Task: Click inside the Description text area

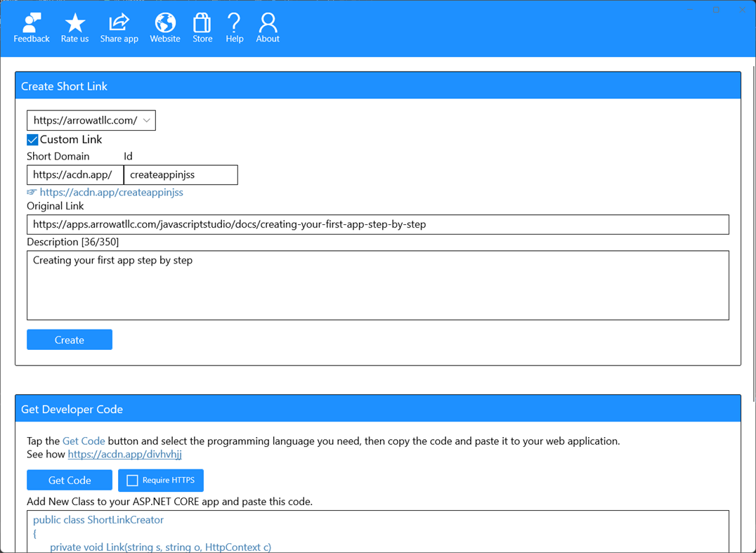Action: tap(377, 285)
